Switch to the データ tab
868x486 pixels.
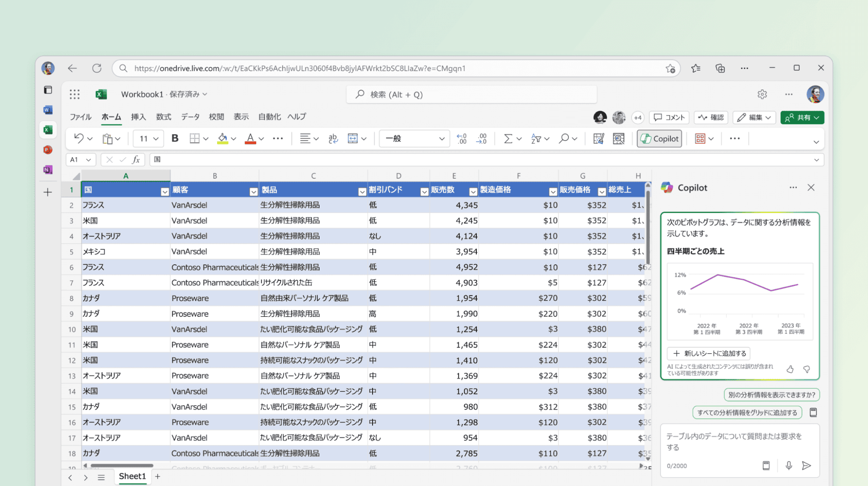tap(190, 117)
